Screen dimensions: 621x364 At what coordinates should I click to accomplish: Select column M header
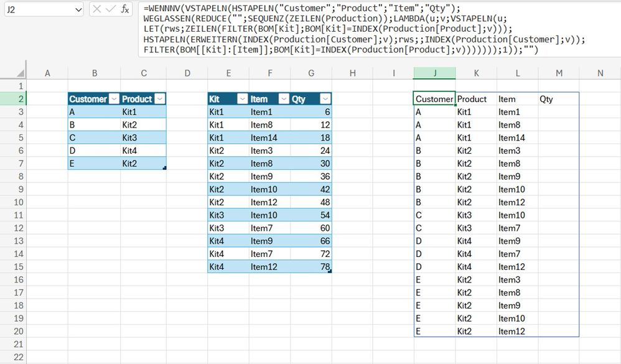(559, 73)
